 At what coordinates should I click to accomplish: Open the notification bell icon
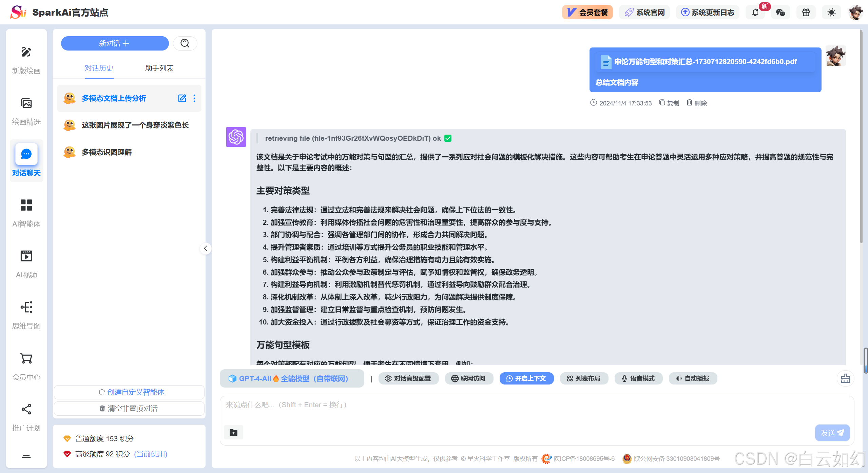tap(755, 13)
